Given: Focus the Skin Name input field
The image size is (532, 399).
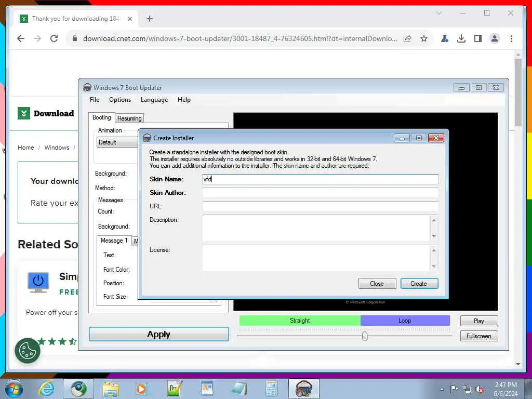Looking at the screenshot, I should coord(320,179).
